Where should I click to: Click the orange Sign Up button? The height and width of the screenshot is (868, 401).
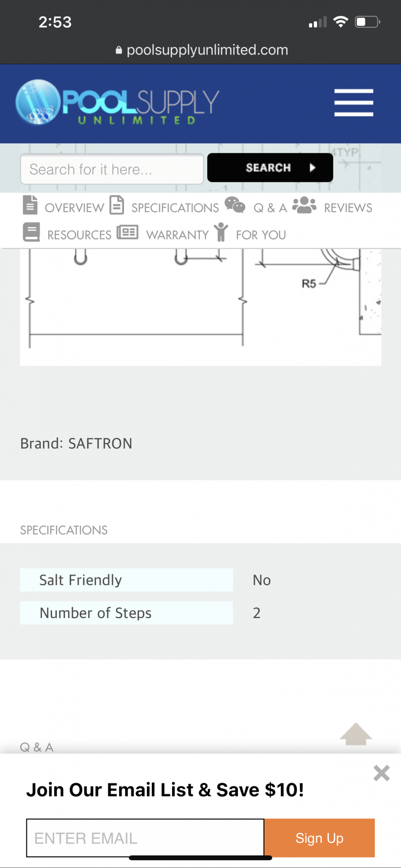pos(319,838)
